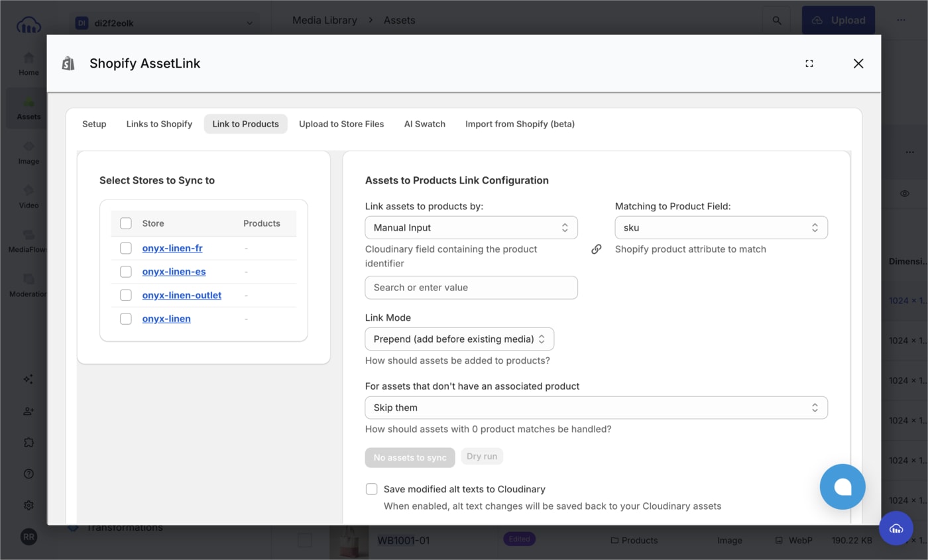Open the help question mark icon

click(x=29, y=474)
